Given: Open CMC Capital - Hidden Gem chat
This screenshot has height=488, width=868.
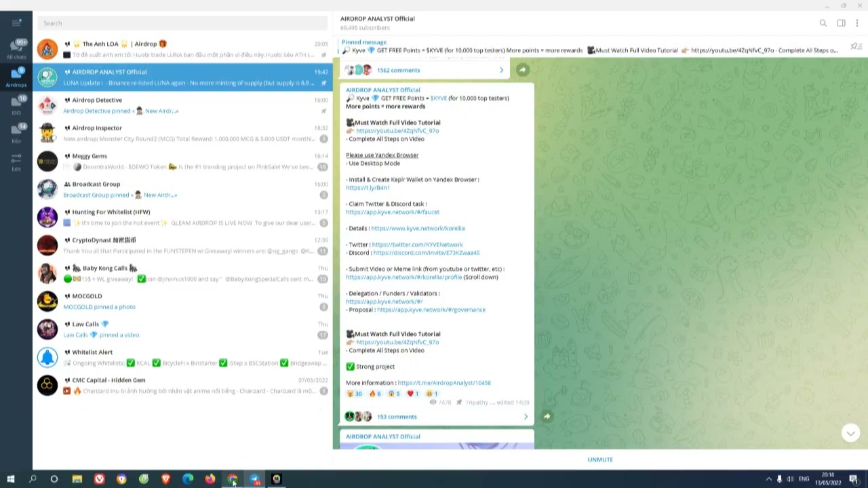Looking at the screenshot, I should coord(182,385).
